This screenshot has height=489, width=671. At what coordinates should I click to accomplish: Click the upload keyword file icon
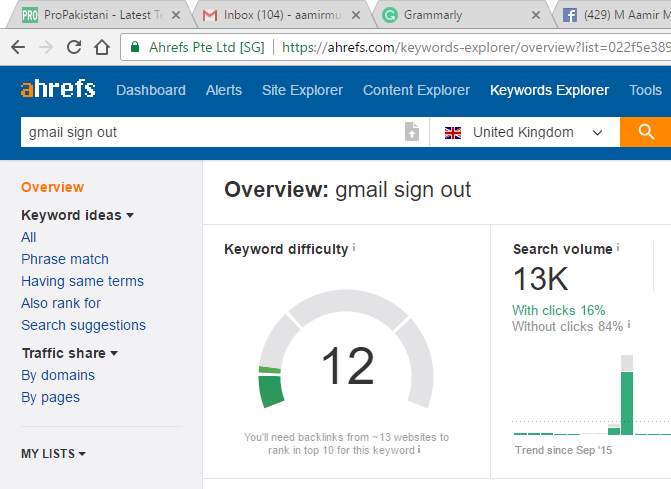pyautogui.click(x=412, y=132)
